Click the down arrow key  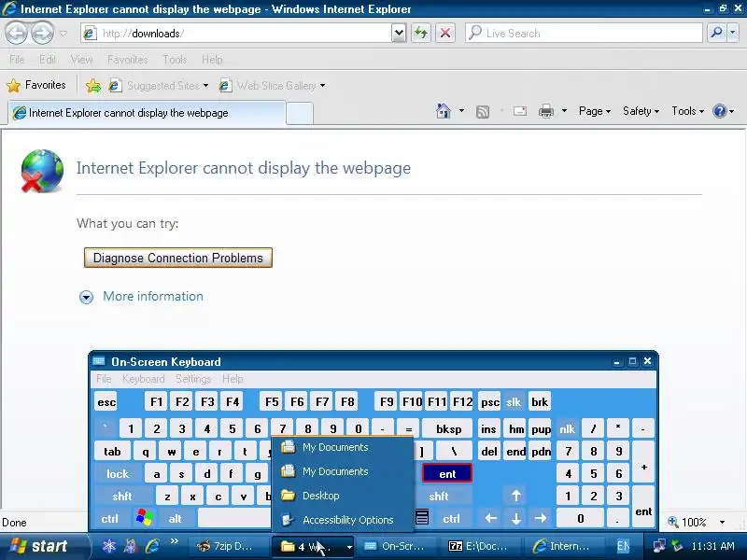pyautogui.click(x=516, y=518)
